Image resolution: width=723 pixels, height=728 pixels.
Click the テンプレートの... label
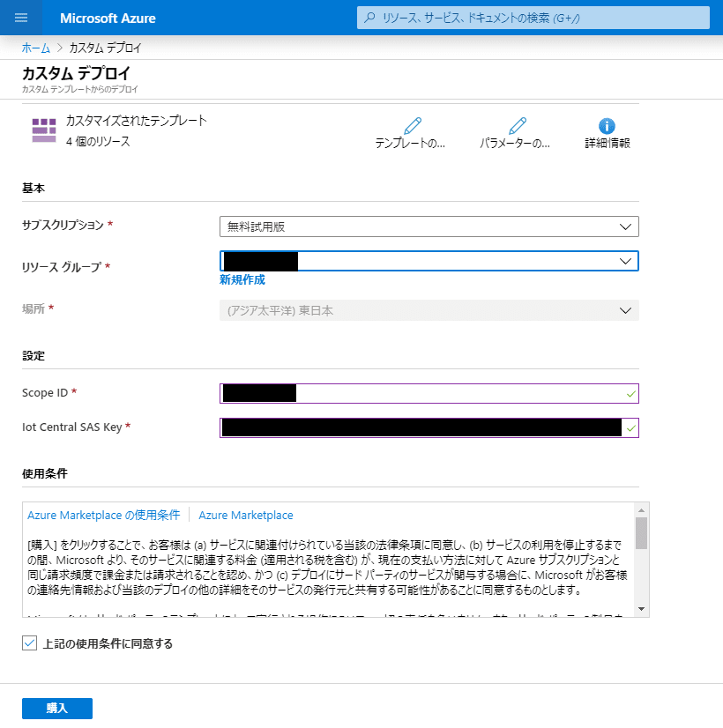tap(410, 144)
